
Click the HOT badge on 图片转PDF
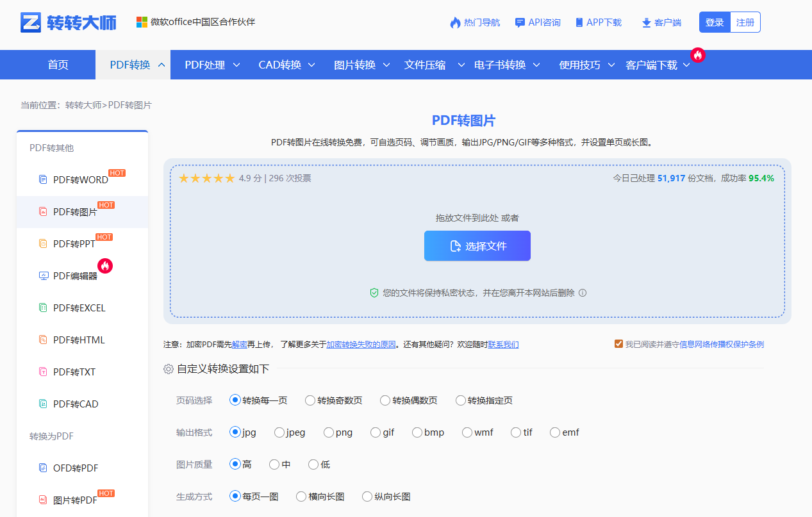(x=106, y=493)
